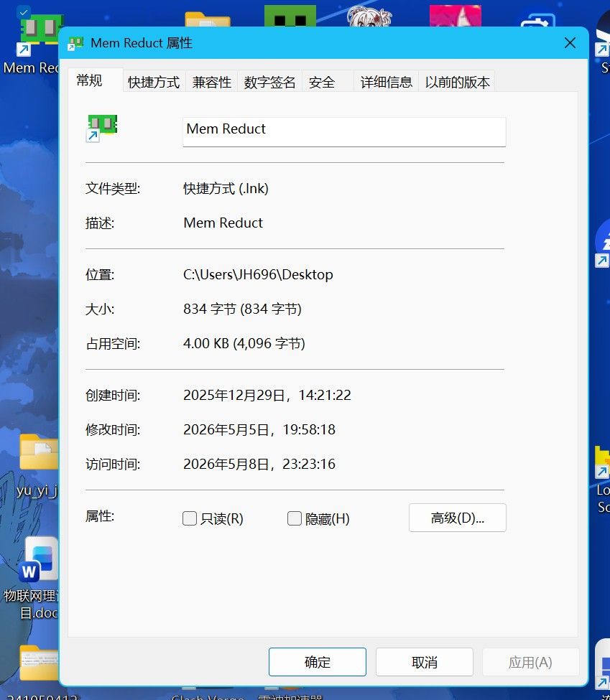This screenshot has height=700, width=610.
Task: Confirm with the 确定 button
Action: 318,662
